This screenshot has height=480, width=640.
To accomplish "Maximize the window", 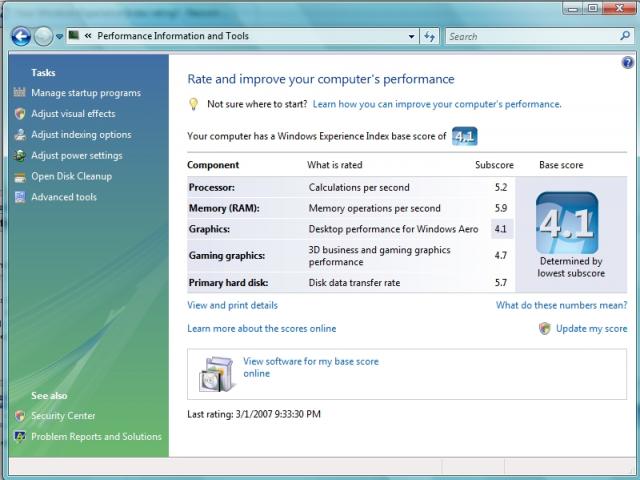I will point(593,8).
